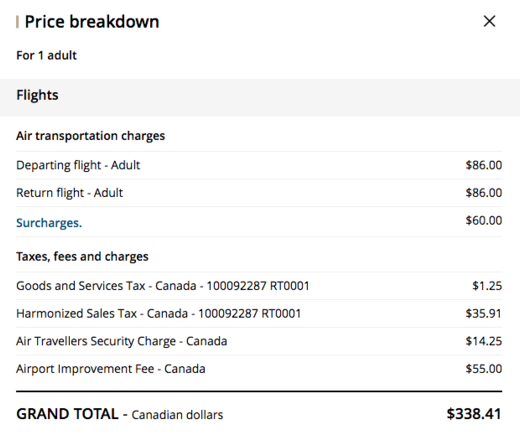Image resolution: width=520 pixels, height=435 pixels.
Task: Click the Harmonized Sales Tax row
Action: (259, 313)
